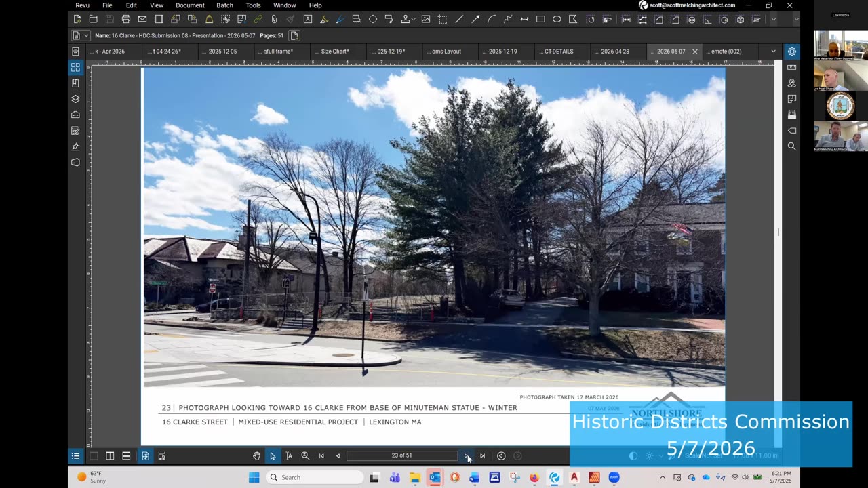868x488 pixels.
Task: Open Firefox from the taskbar
Action: pos(534,477)
